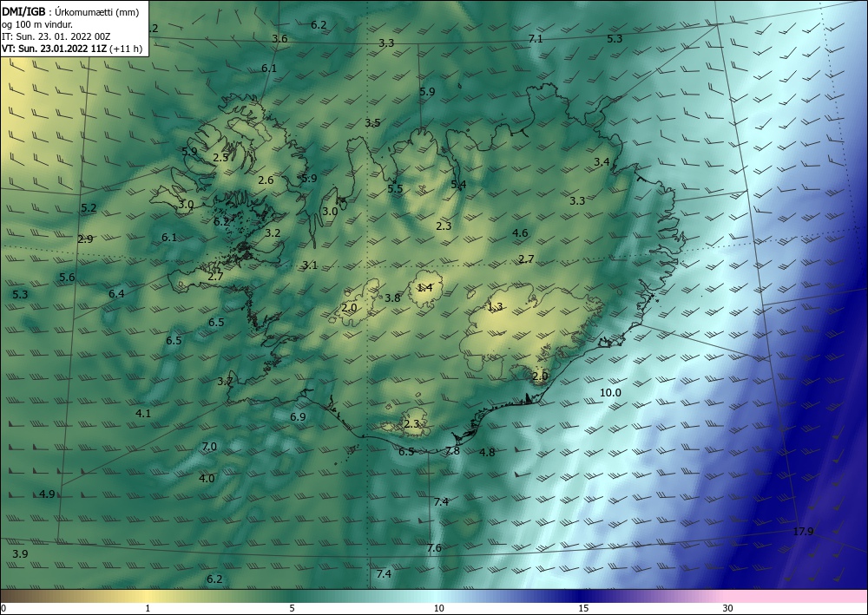Select the 5.4 precipitation value
Image resolution: width=868 pixels, height=615 pixels.
(x=458, y=185)
